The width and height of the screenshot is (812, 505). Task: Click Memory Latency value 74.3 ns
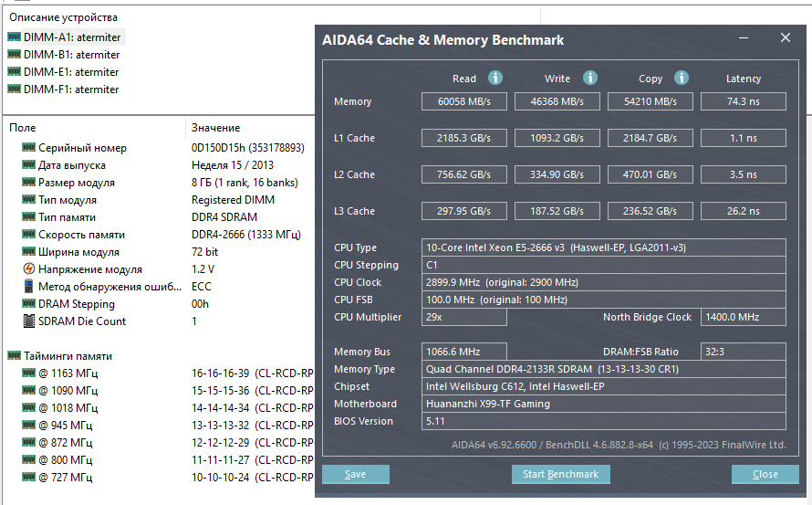tap(744, 101)
